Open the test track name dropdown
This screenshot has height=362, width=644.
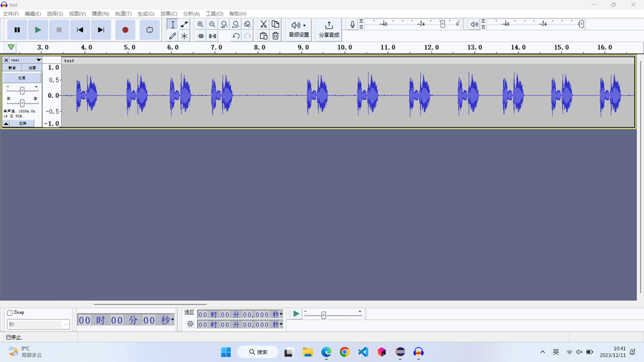[x=26, y=60]
